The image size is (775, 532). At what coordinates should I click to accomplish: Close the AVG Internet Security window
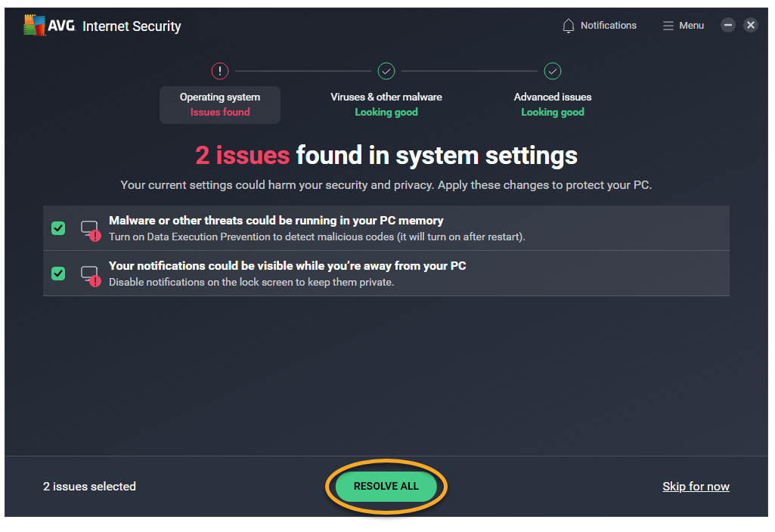751,25
